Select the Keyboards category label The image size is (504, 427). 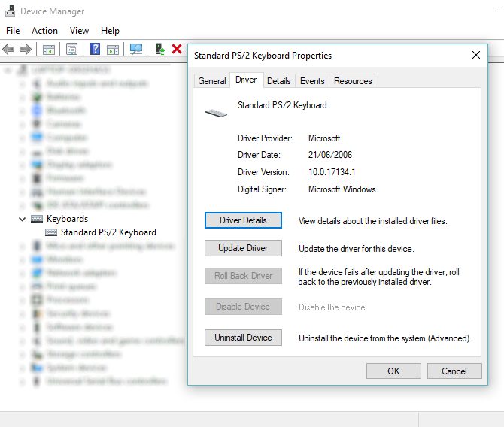tap(67, 219)
